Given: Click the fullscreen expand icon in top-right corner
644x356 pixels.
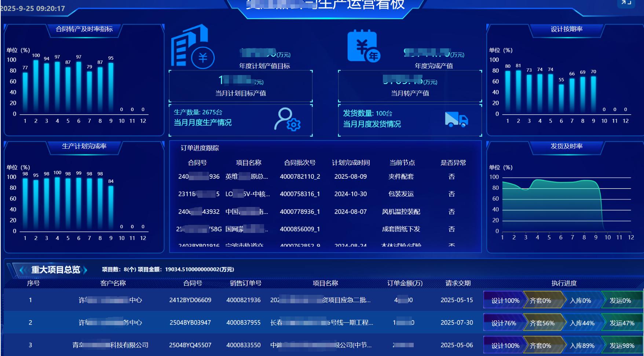Looking at the screenshot, I should (x=626, y=3).
